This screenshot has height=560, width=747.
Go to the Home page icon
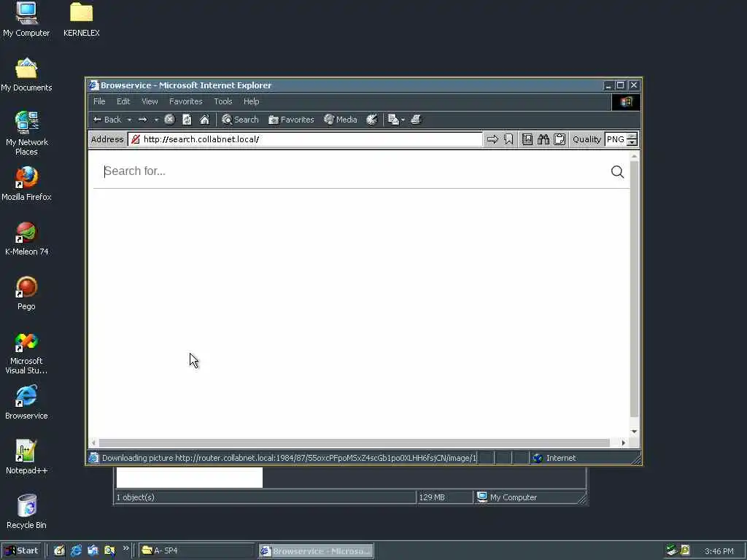click(x=204, y=120)
